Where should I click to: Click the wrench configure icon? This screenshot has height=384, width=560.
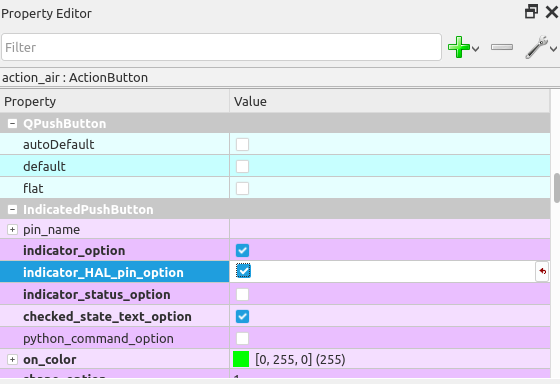click(536, 47)
